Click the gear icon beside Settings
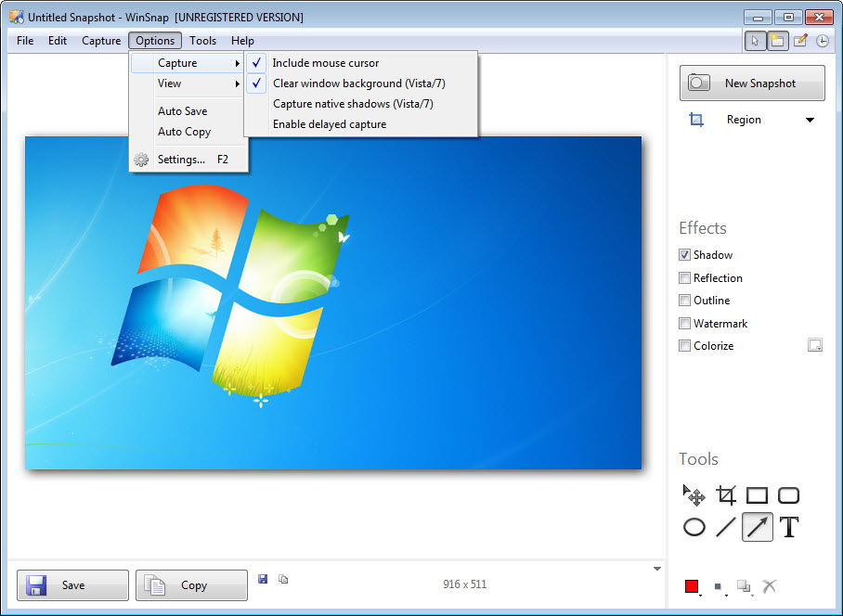The image size is (843, 616). click(141, 160)
